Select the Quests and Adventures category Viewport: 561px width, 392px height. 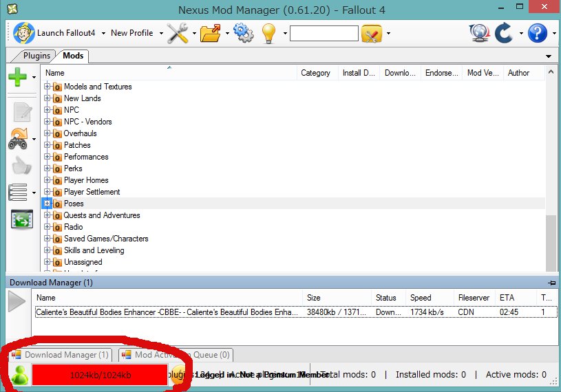(102, 215)
